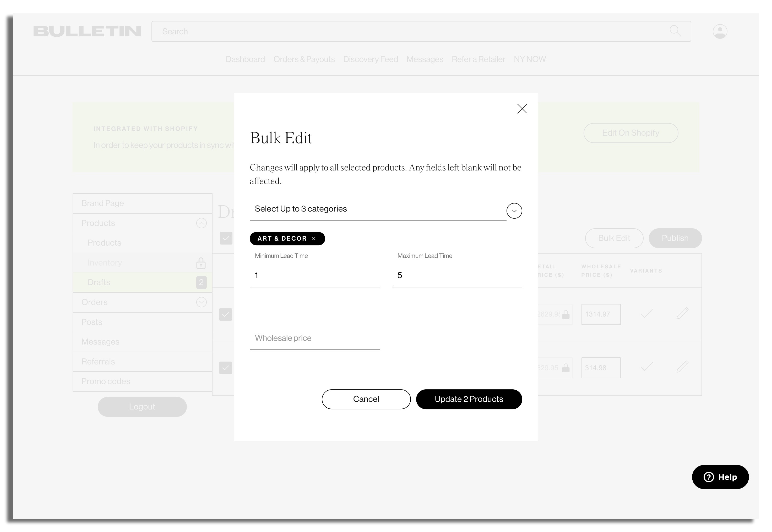Toggle the select-all checkbox
772x532 pixels.
226,238
